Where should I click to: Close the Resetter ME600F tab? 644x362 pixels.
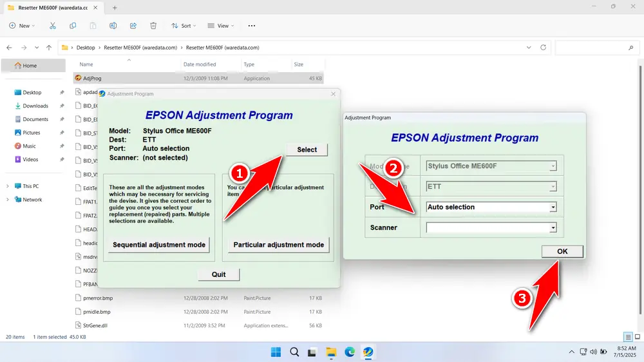pos(95,7)
